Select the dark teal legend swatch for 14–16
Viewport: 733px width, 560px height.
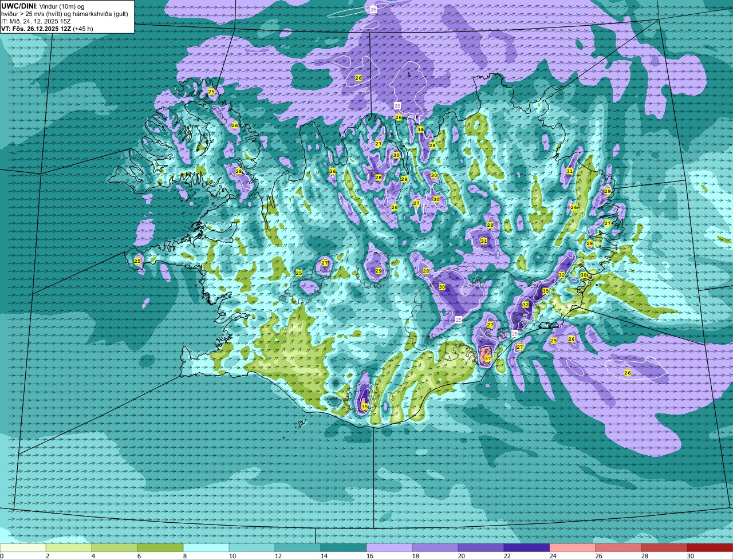click(344, 548)
